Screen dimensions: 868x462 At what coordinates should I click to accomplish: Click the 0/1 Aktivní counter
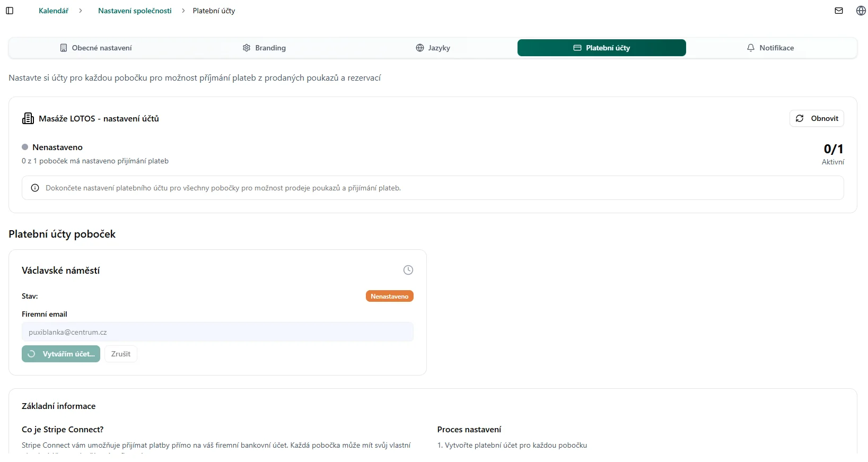(833, 153)
